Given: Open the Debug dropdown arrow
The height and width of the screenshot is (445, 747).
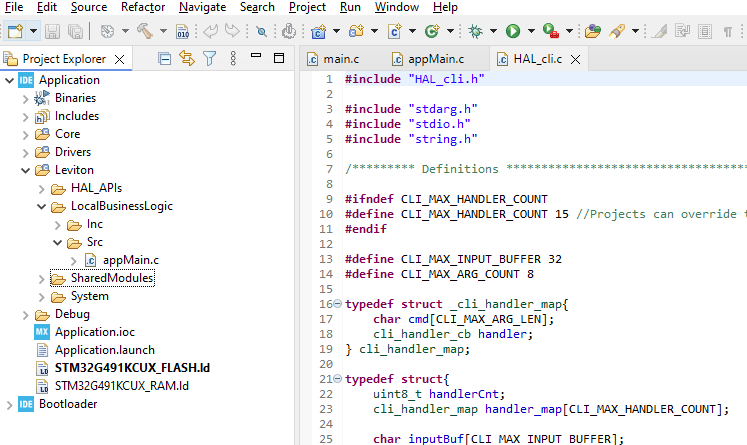Looking at the screenshot, I should 494,31.
